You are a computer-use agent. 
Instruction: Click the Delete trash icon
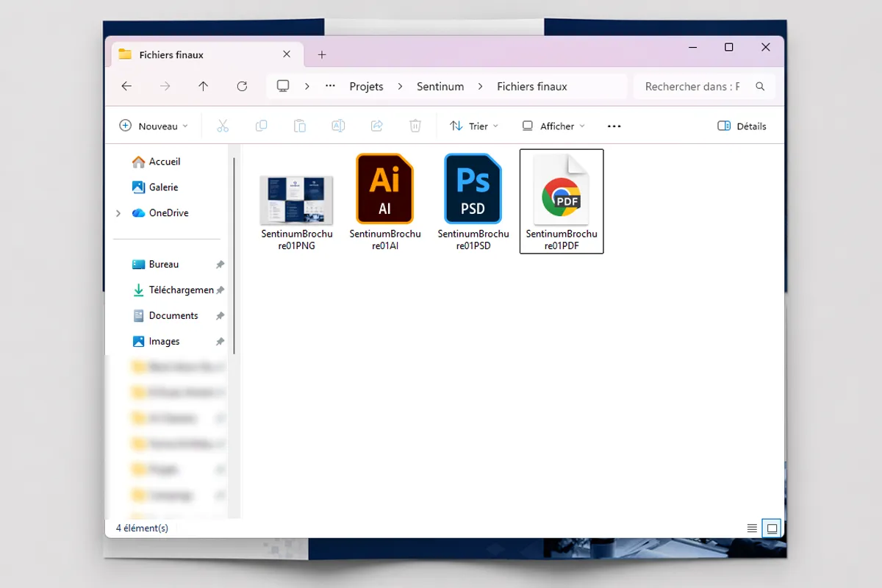coord(415,126)
